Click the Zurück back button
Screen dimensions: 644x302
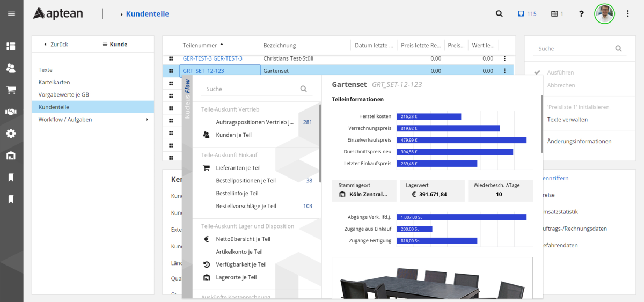tap(56, 45)
